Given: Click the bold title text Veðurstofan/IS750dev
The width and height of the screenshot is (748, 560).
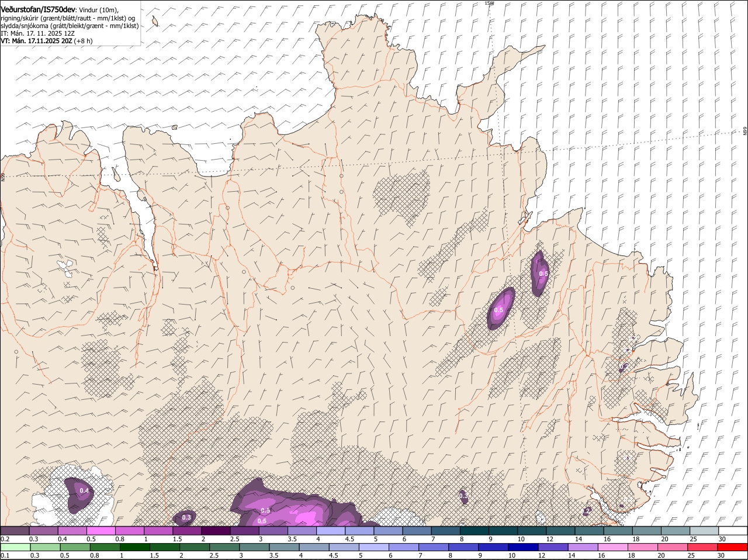Looking at the screenshot, I should (x=38, y=9).
